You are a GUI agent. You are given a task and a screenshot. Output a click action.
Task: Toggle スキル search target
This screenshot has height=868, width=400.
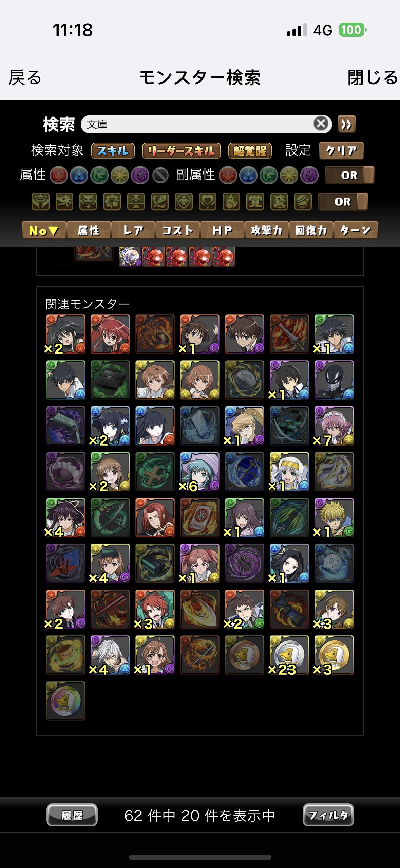click(113, 151)
